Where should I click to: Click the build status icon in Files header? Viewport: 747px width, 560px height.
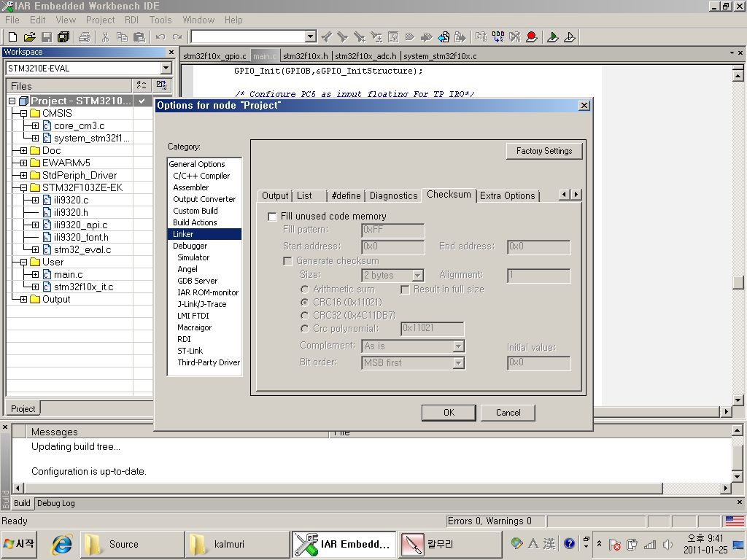click(161, 85)
